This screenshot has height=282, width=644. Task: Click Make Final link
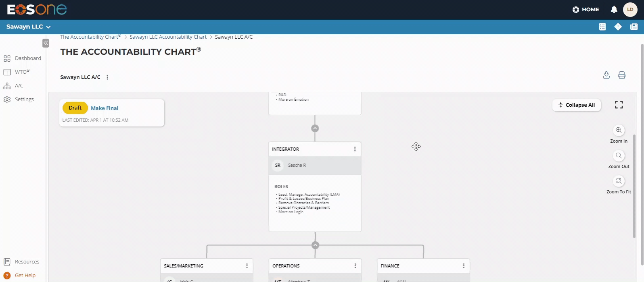coord(105,108)
